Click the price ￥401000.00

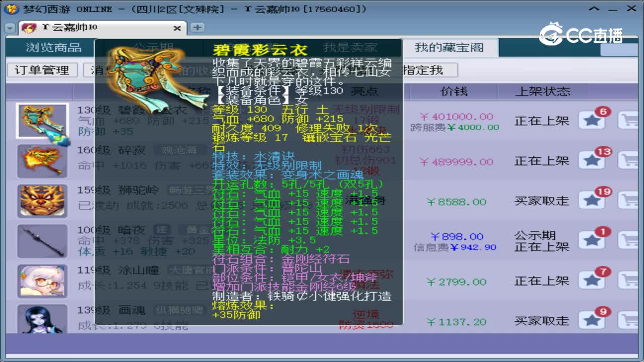456,117
